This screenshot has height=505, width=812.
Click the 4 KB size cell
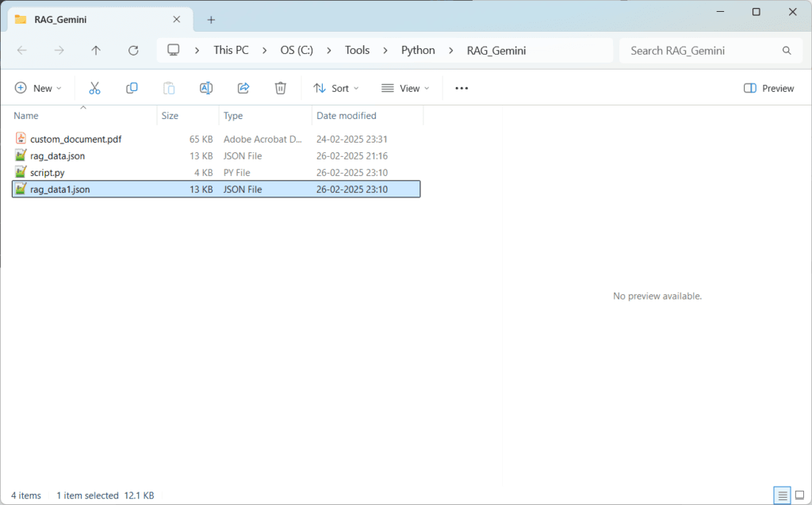tap(204, 173)
